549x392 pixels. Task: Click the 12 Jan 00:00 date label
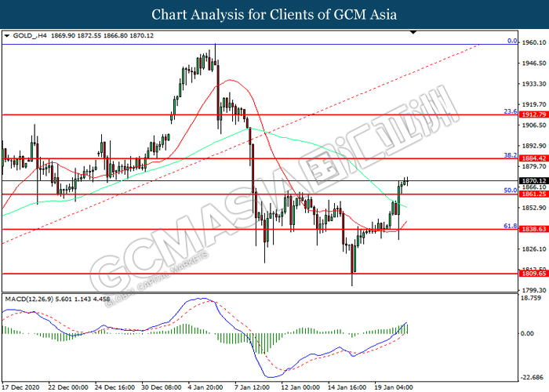coord(300,387)
